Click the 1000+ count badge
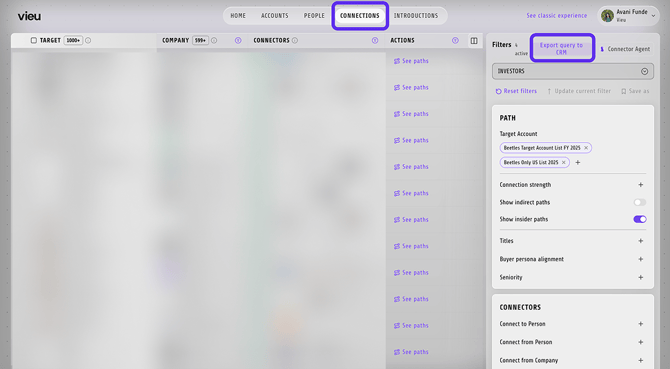The image size is (670, 369). click(x=73, y=40)
